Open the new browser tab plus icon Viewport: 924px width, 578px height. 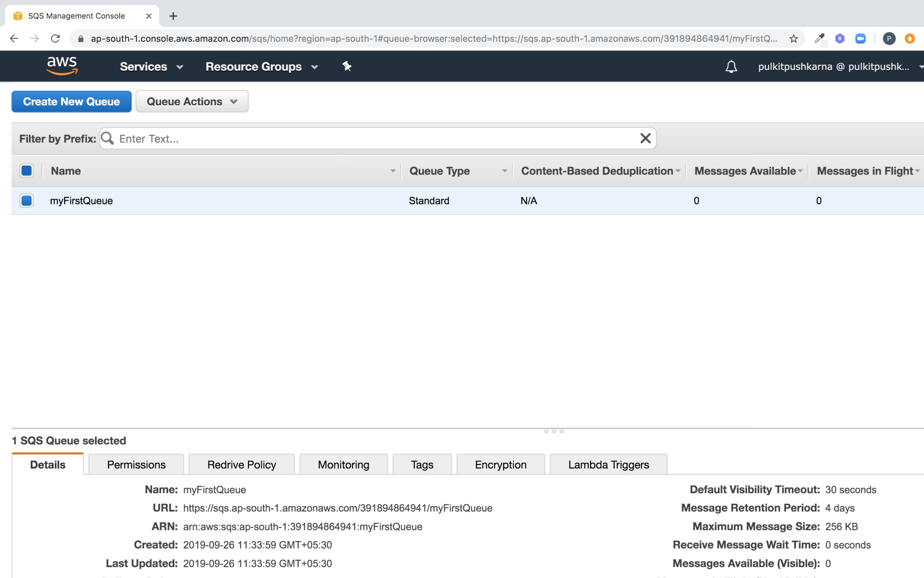(x=173, y=16)
